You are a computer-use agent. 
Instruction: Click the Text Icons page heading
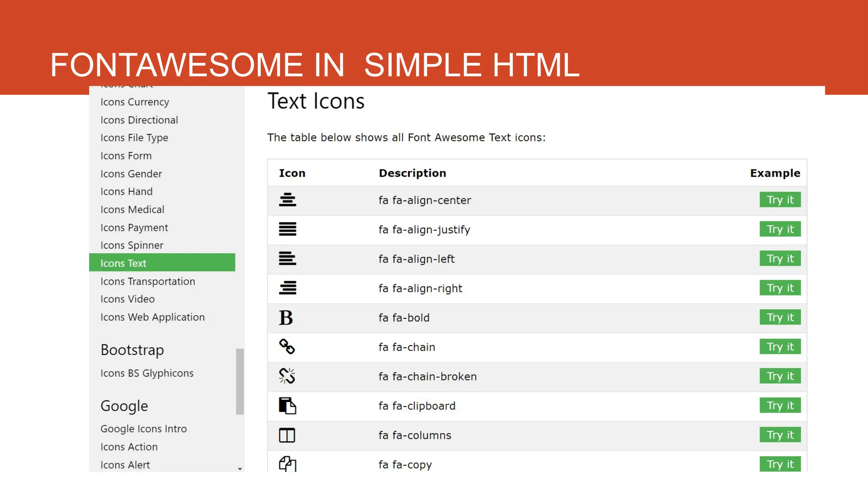click(x=316, y=101)
